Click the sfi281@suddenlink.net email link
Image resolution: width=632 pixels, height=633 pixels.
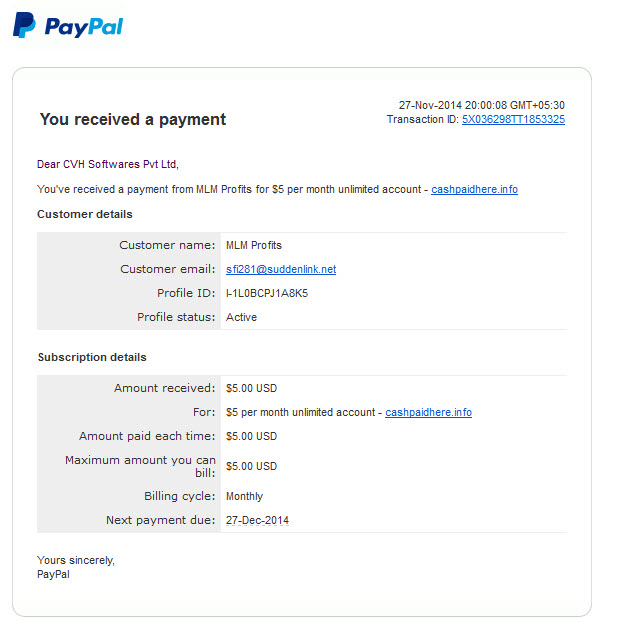point(281,269)
